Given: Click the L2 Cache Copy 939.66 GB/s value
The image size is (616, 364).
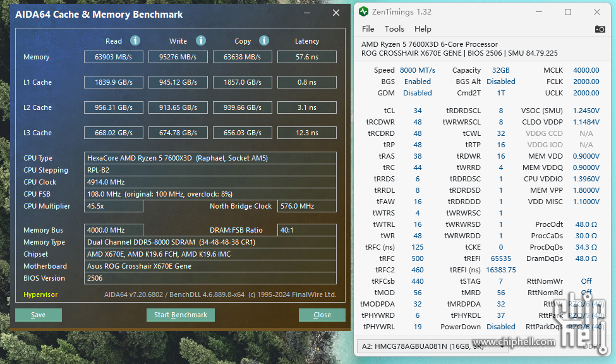Looking at the screenshot, I should [x=243, y=107].
